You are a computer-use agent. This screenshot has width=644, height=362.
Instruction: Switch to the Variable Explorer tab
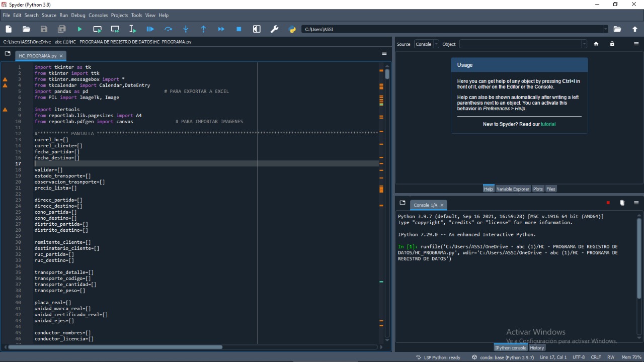pyautogui.click(x=513, y=189)
